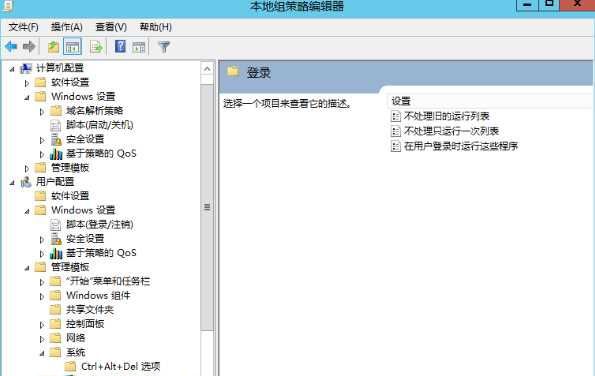Expand the 控制面板 node
595x376 pixels.
point(42,325)
